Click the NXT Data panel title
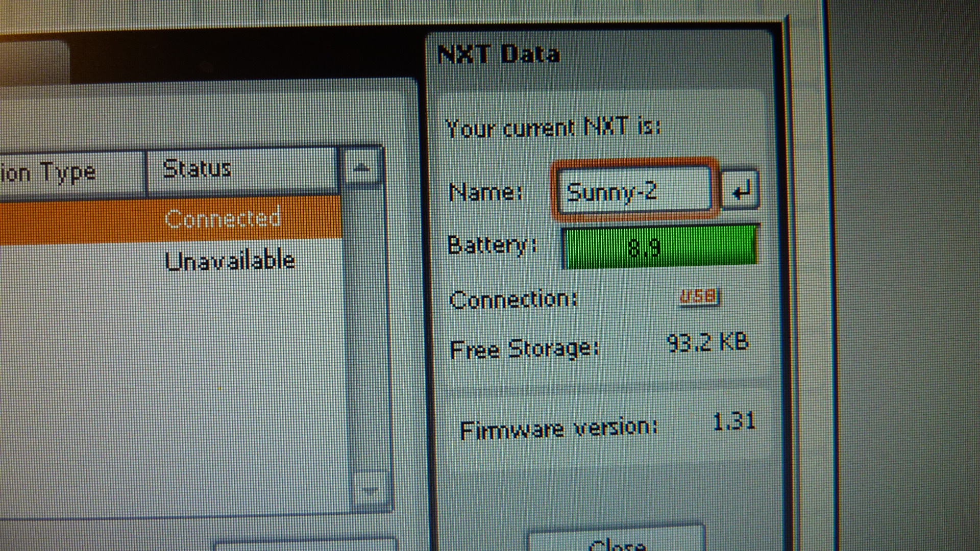980x551 pixels. 499,54
